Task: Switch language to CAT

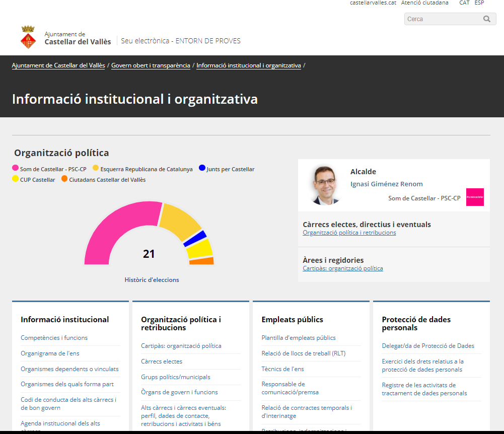Action: point(464,3)
